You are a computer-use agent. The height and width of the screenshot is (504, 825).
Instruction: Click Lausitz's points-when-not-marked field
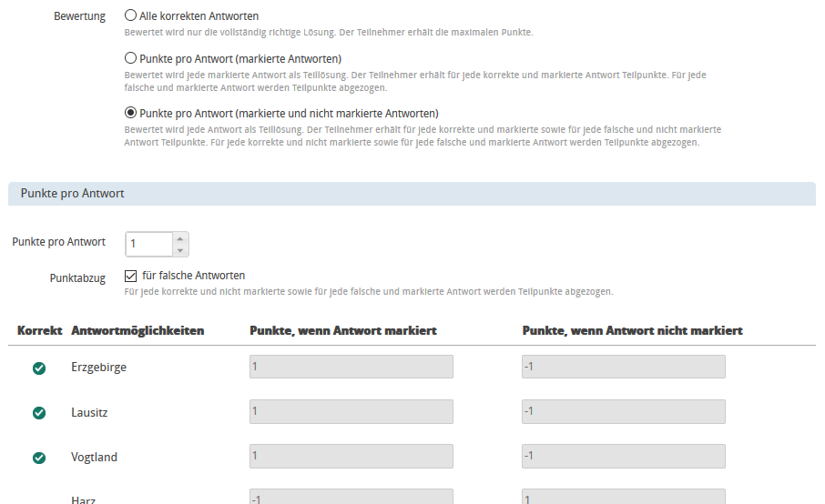[623, 411]
